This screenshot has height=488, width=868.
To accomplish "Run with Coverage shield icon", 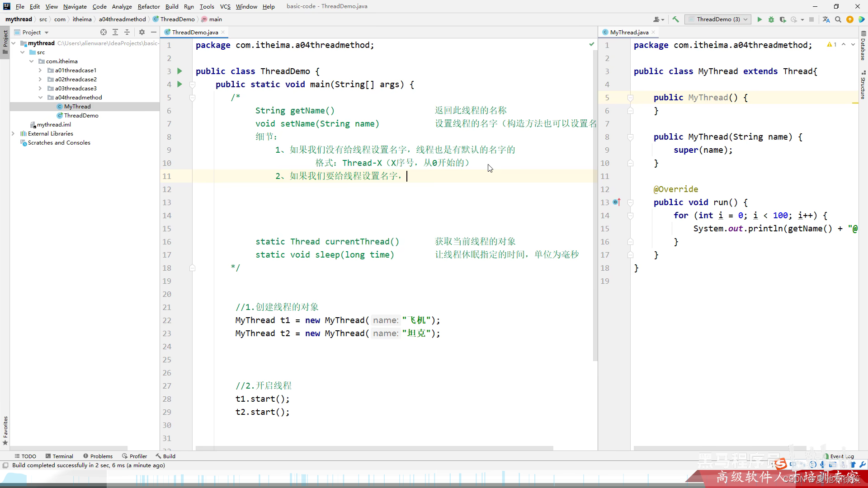I will (783, 19).
